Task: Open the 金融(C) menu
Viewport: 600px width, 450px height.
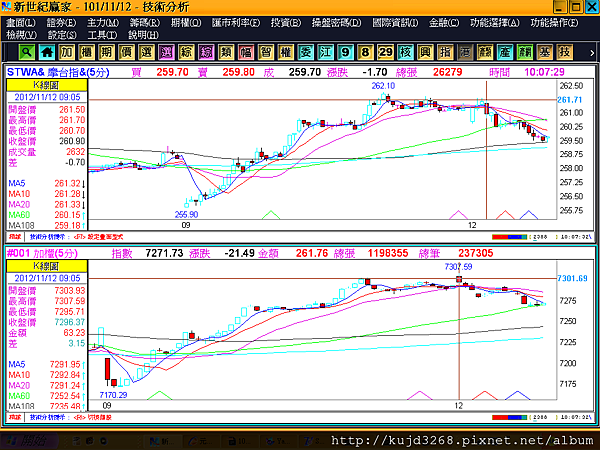Action: [x=444, y=23]
